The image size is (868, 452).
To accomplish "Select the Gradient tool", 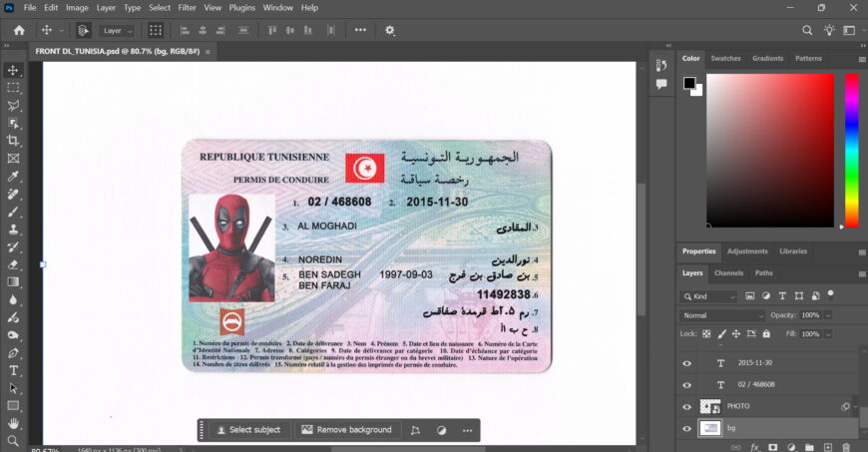I will point(13,282).
